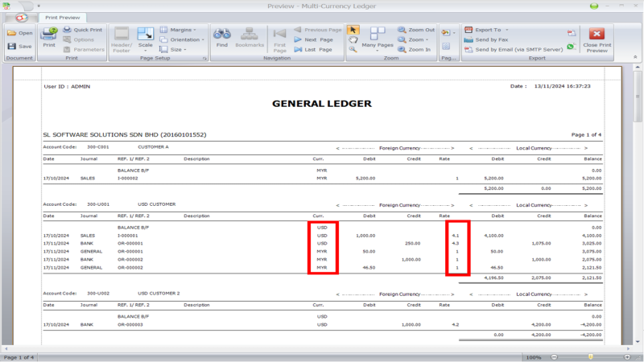Collapse the ribbon with the chevron
This screenshot has height=362, width=644.
(x=635, y=57)
